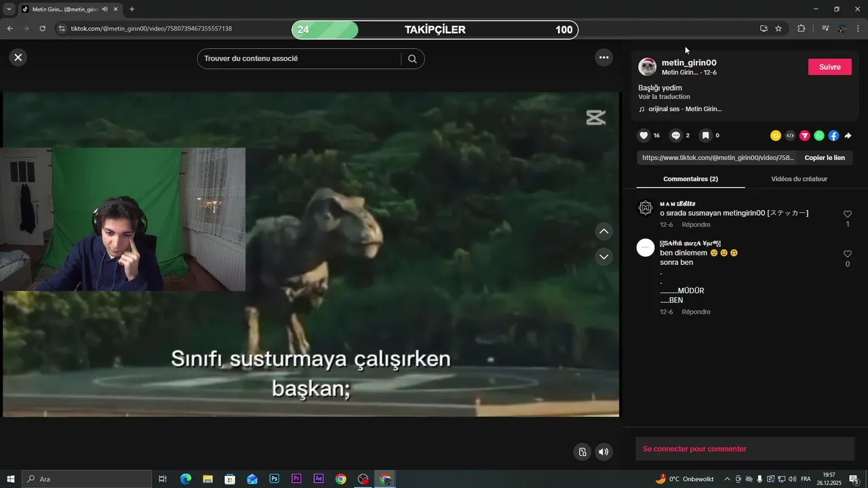Viewport: 868px width, 488px height.
Task: Go to the next video with the down chevron
Action: [x=604, y=257]
